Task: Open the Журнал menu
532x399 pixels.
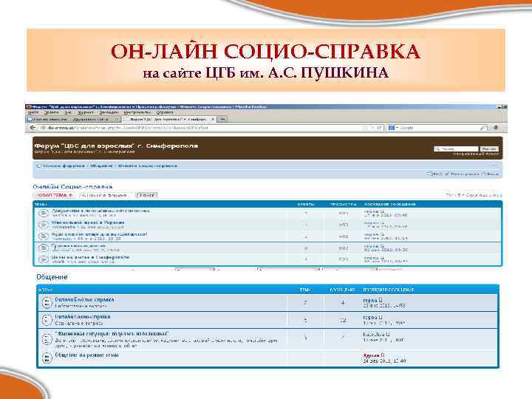Action: (x=86, y=112)
